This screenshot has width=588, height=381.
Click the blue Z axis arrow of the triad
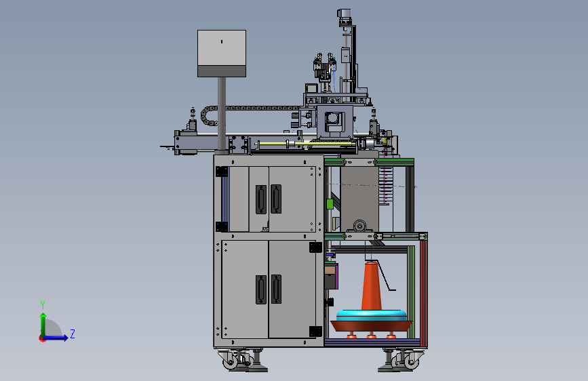coord(56,338)
